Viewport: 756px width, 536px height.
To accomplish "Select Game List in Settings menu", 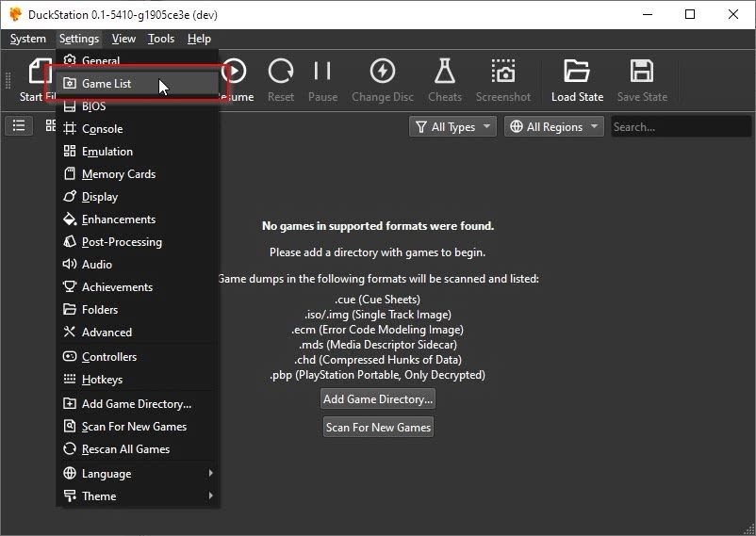I will click(138, 84).
